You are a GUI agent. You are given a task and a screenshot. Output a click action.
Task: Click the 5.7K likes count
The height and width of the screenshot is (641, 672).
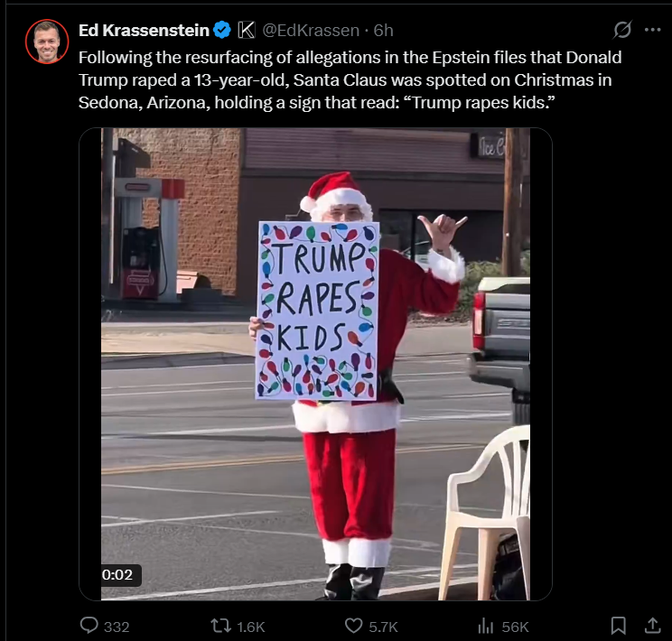click(x=384, y=627)
